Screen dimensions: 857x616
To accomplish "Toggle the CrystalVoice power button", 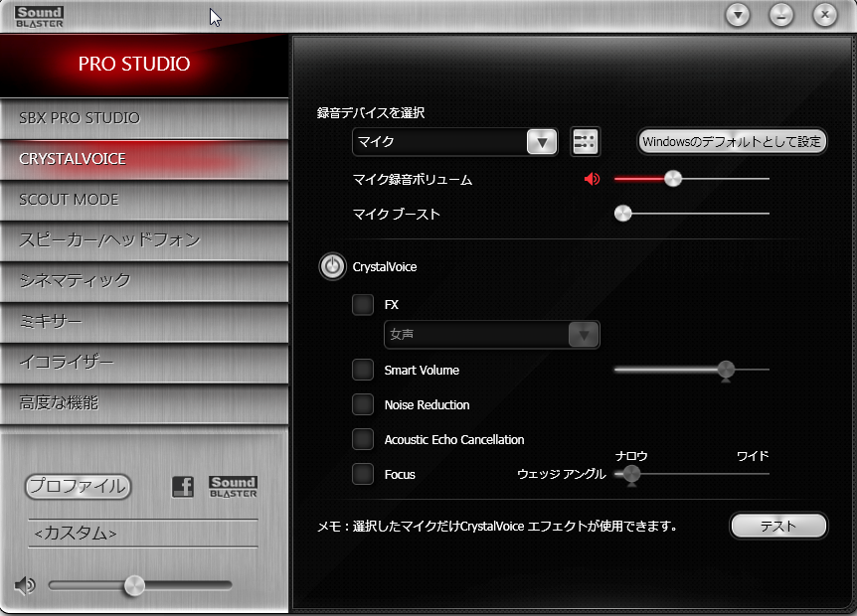I will [x=332, y=266].
